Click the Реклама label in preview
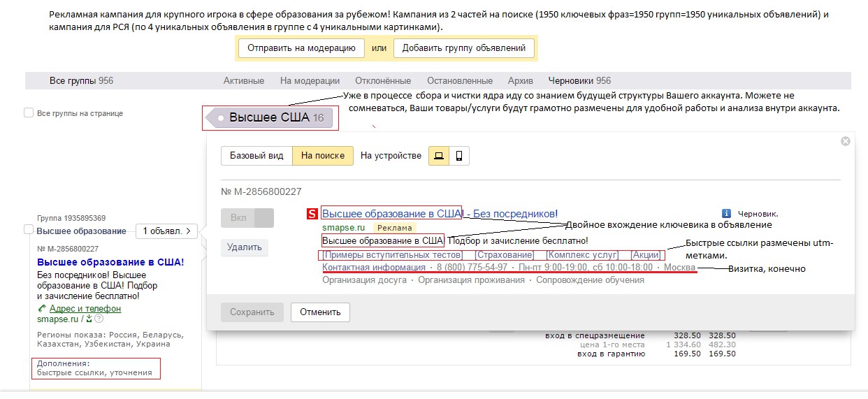The width and height of the screenshot is (868, 399). [394, 227]
